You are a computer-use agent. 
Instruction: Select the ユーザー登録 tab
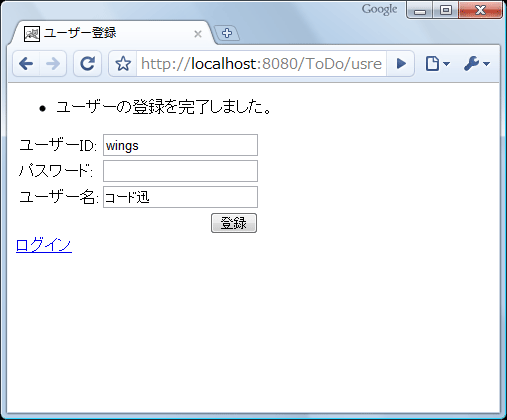point(113,33)
